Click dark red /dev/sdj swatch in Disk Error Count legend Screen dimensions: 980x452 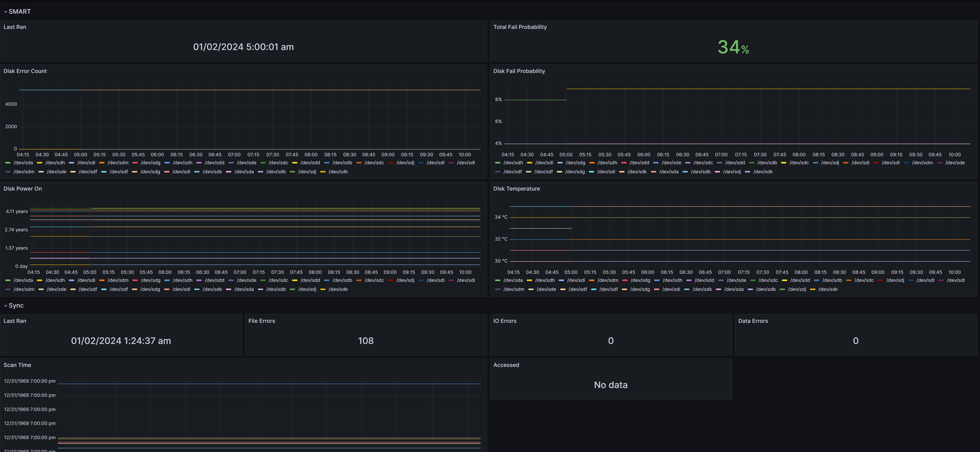[x=390, y=163]
